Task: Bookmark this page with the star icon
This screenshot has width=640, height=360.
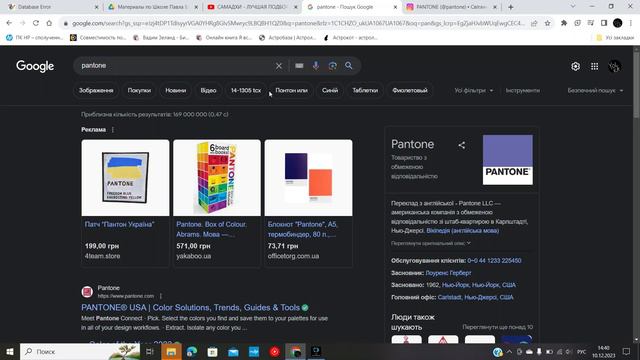Action: click(547, 23)
